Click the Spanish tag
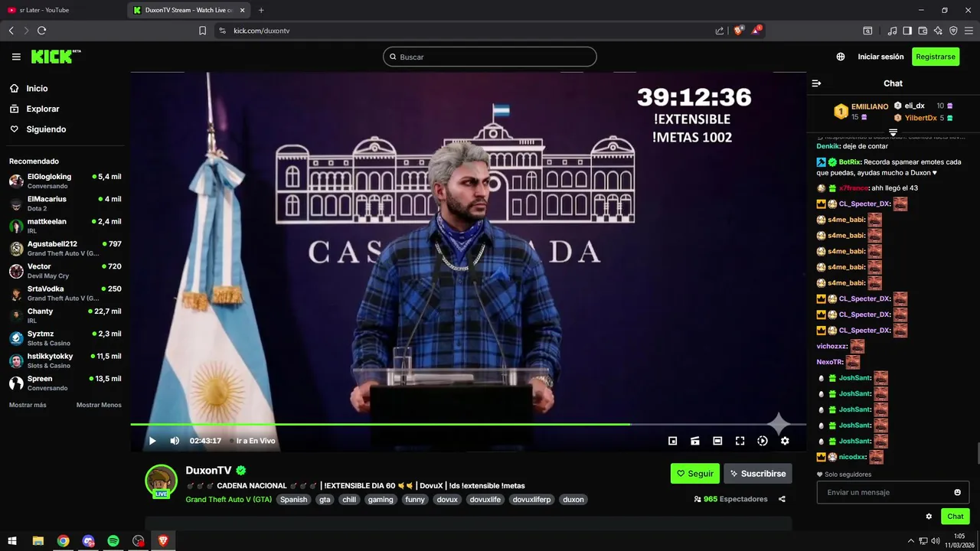The image size is (980, 551). click(293, 500)
